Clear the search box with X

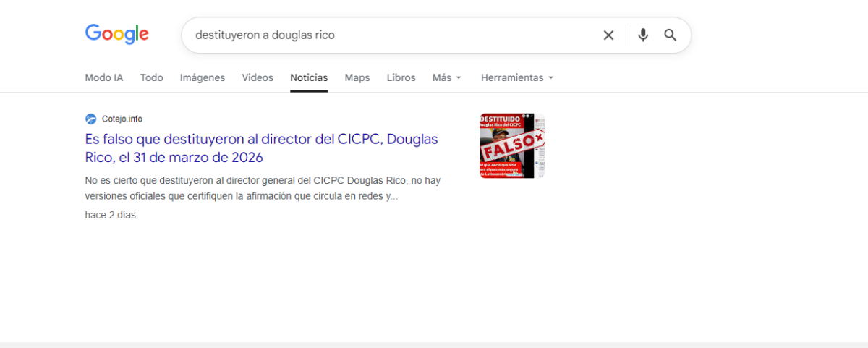click(x=608, y=35)
